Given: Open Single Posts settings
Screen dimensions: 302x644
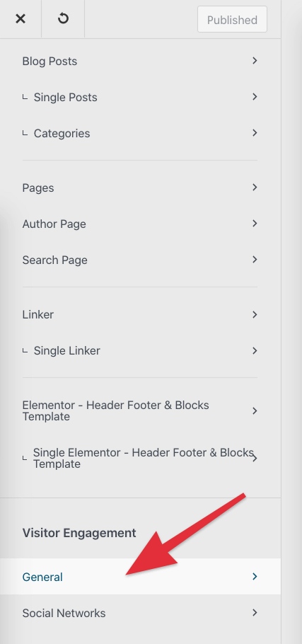Looking at the screenshot, I should coord(140,97).
